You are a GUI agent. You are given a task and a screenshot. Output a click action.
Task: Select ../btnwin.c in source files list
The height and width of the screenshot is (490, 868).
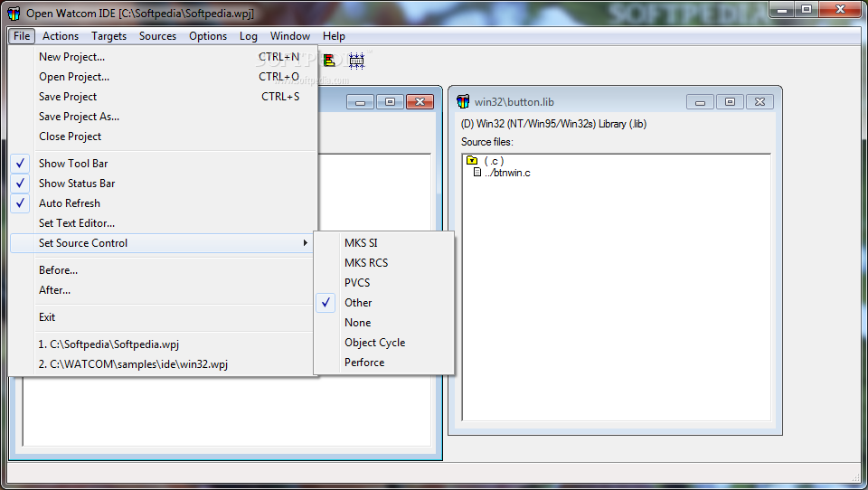507,173
